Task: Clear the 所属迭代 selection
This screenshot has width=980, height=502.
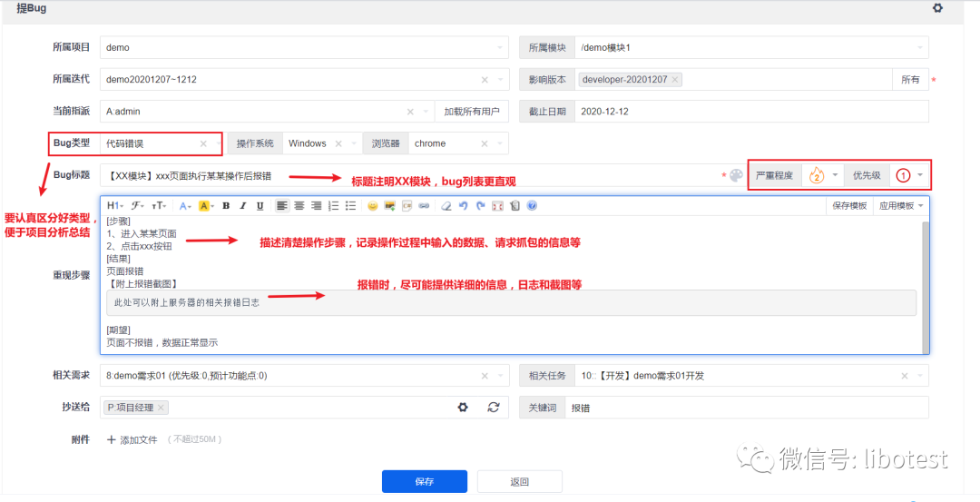Action: pos(485,79)
